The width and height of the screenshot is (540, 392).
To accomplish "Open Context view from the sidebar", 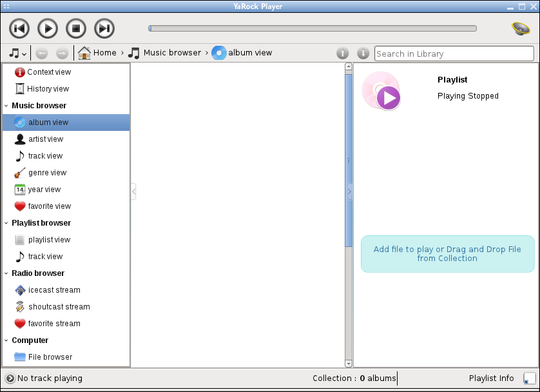I will pyautogui.click(x=66, y=72).
